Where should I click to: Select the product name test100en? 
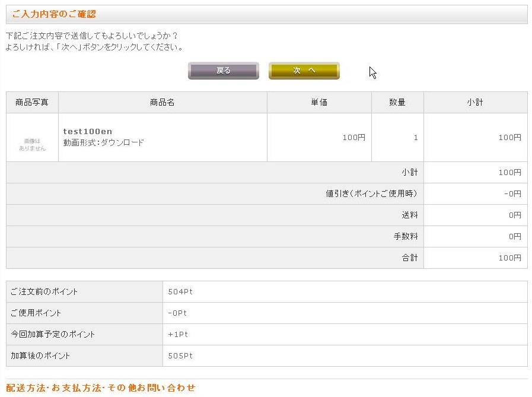click(x=88, y=131)
